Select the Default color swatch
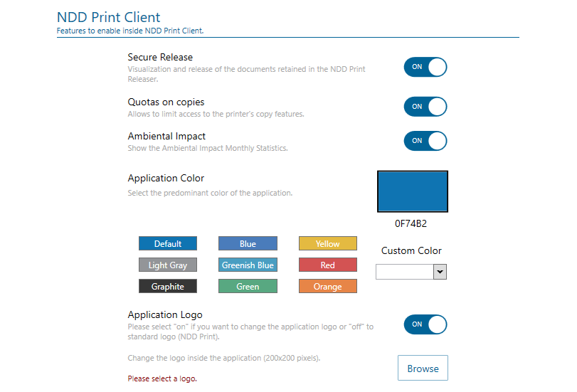Viewport: 577px width, 392px height. (168, 244)
